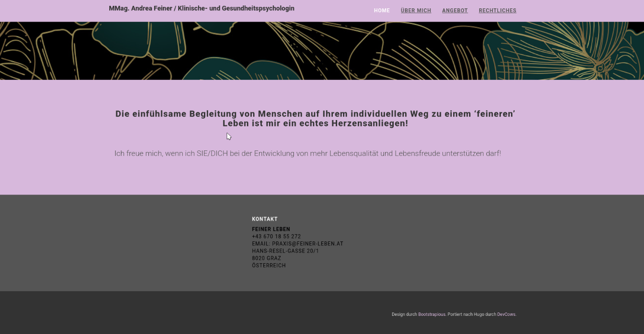Screen dimensions: 644x334
Task: Visit the DevCows footer link
Action: [506, 314]
